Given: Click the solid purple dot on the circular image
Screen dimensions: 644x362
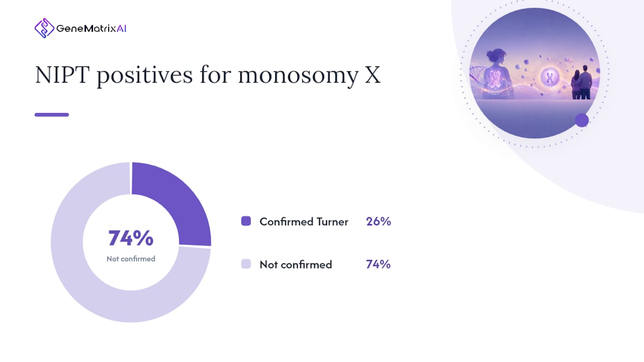Looking at the screenshot, I should [x=582, y=120].
